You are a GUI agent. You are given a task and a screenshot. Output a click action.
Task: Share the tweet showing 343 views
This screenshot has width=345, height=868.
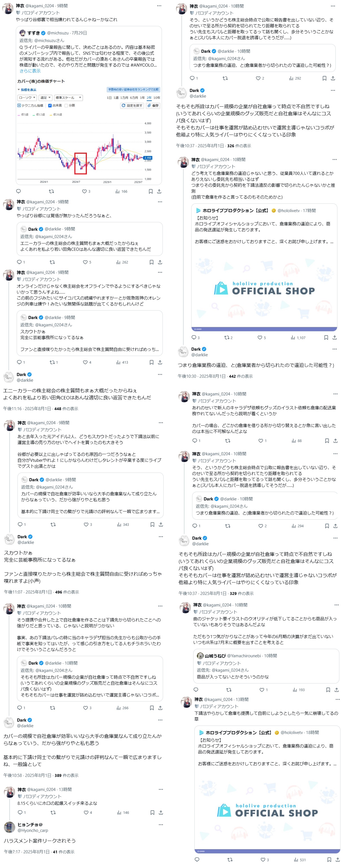pos(161,524)
